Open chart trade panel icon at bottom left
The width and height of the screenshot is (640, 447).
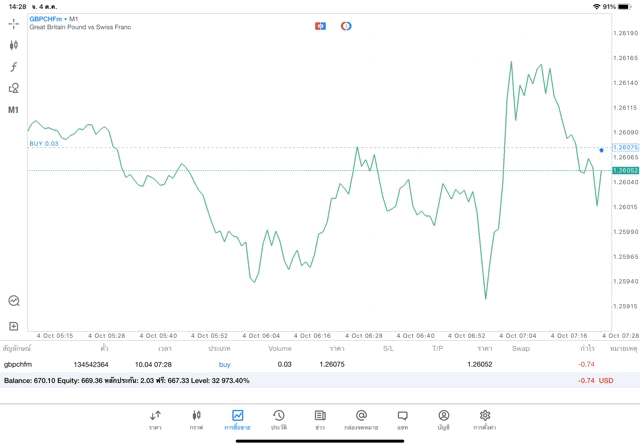point(14,300)
